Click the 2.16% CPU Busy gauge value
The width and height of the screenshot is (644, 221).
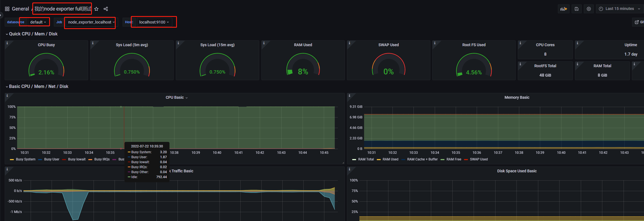point(46,72)
